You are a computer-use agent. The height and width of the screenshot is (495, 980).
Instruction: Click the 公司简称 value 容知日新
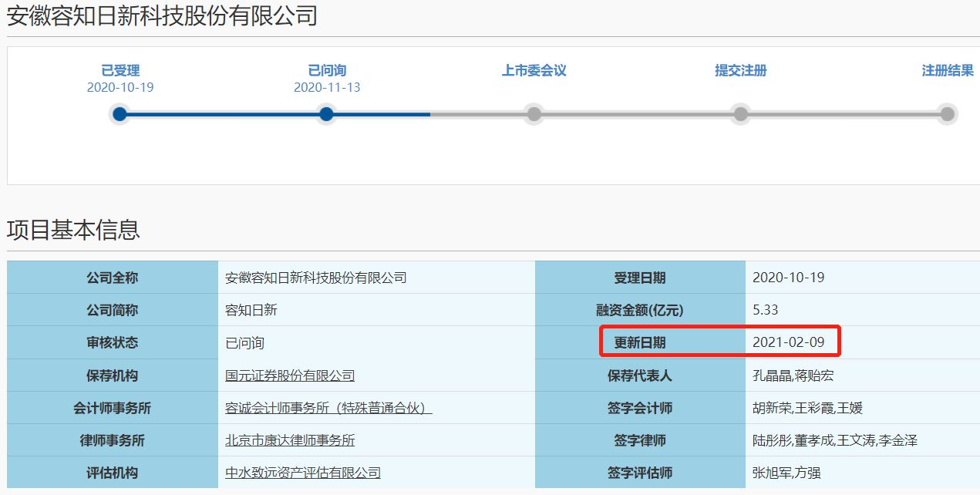251,310
